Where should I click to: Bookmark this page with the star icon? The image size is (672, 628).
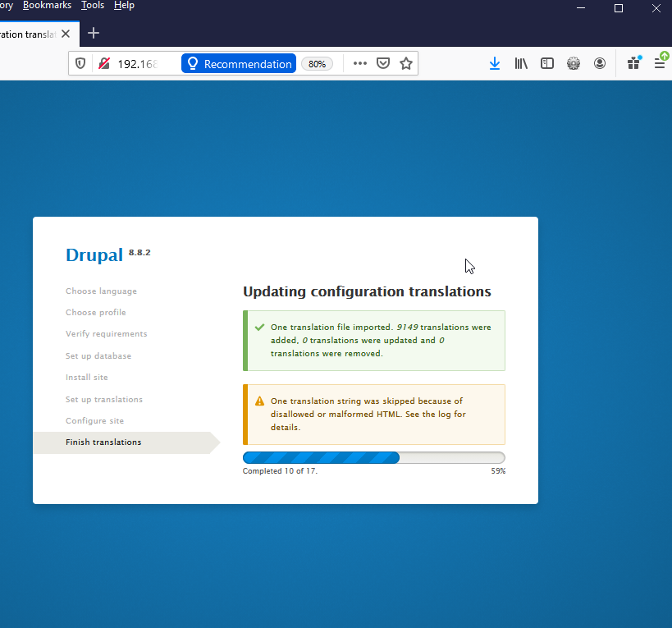[406, 64]
